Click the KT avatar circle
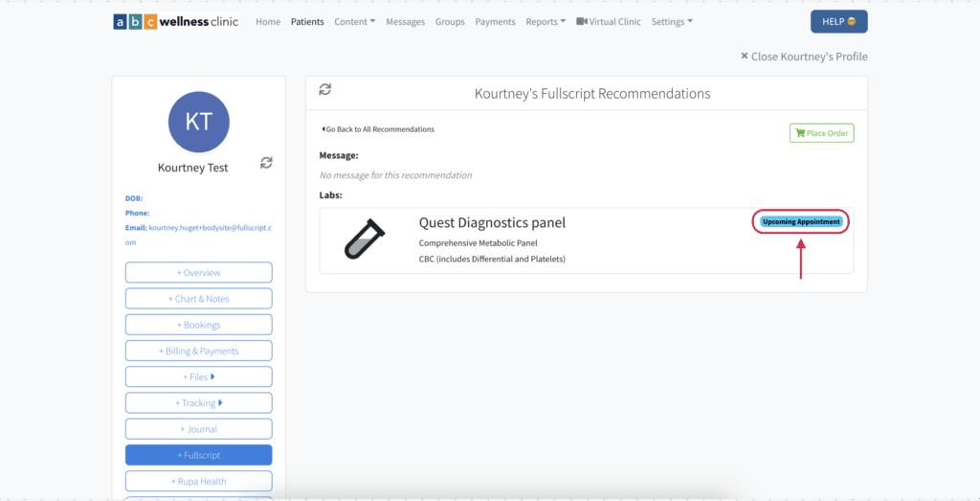This screenshot has height=501, width=980. point(199,122)
